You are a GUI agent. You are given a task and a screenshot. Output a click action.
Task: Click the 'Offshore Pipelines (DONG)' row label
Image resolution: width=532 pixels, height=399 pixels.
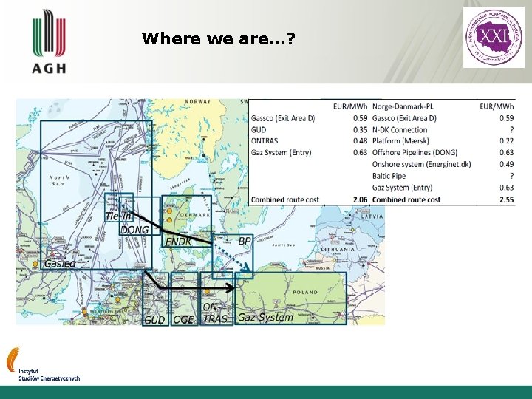click(x=415, y=153)
